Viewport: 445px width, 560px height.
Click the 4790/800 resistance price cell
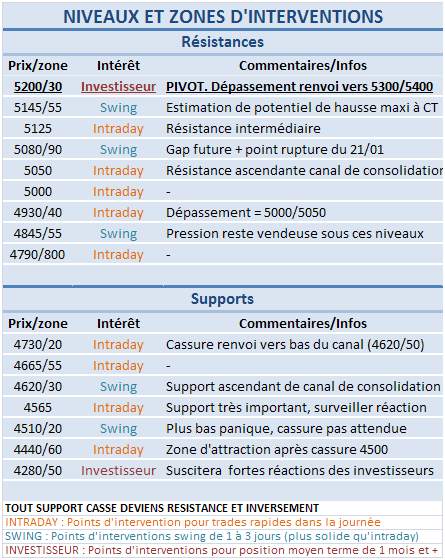[x=38, y=255]
